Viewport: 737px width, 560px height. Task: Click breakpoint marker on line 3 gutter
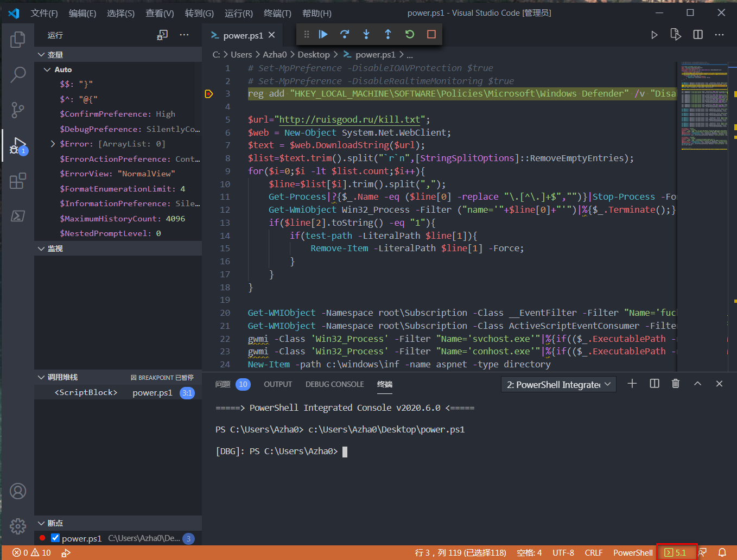pos(209,94)
